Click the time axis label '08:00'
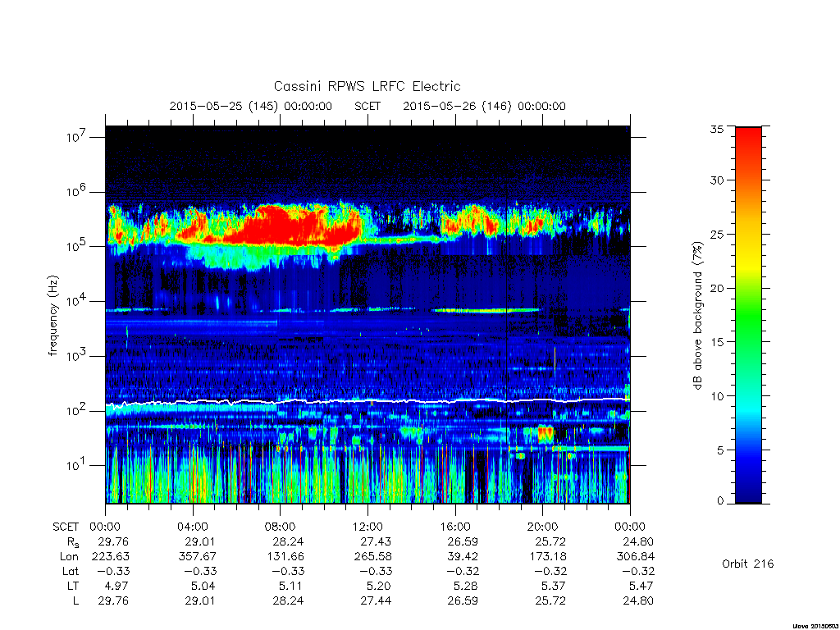 tap(281, 527)
